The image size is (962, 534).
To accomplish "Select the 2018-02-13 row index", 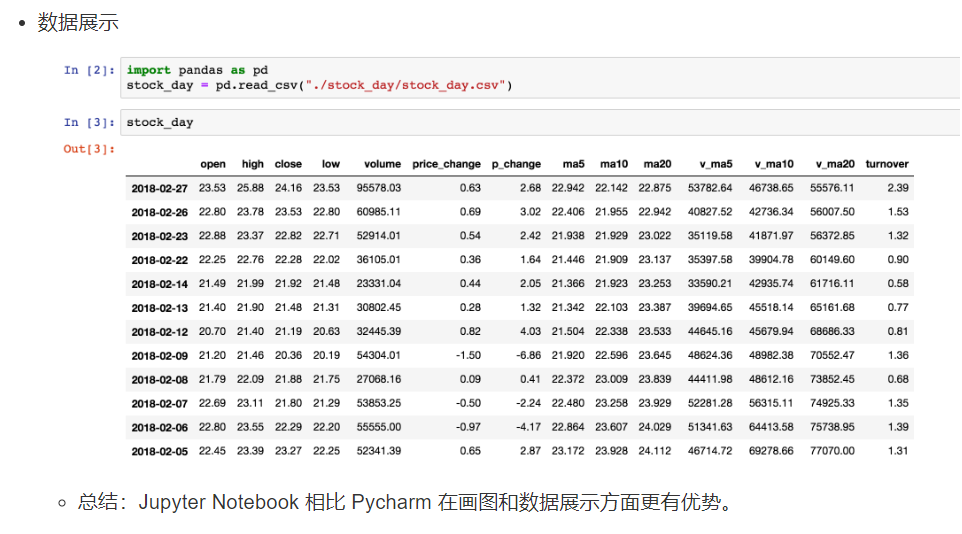I will pyautogui.click(x=160, y=308).
